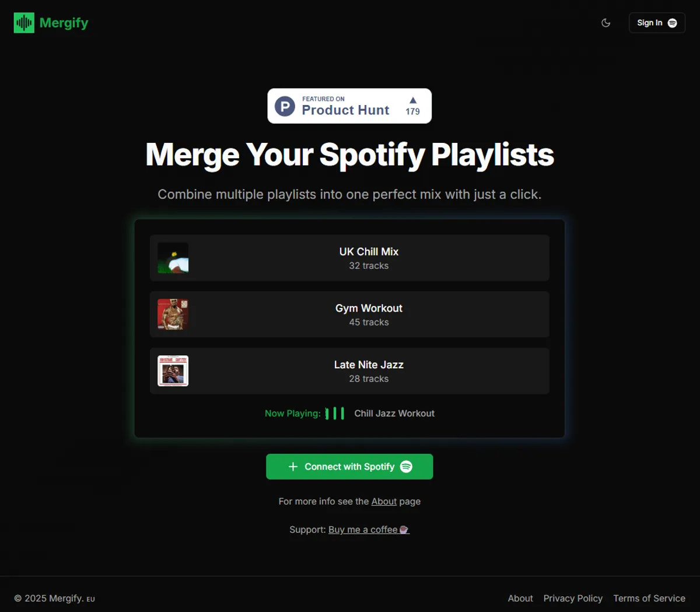This screenshot has width=700, height=612.
Task: Open the Terms of Service footer link
Action: pos(649,598)
